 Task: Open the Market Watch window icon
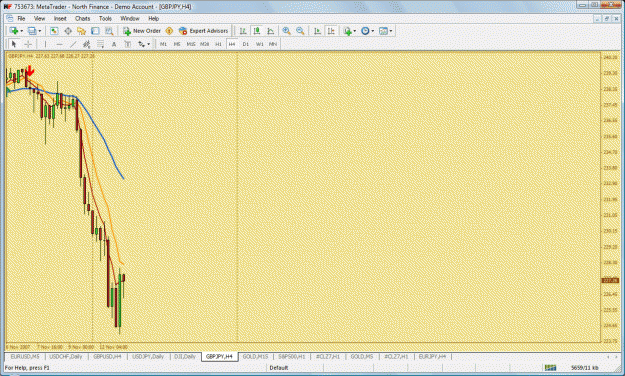(54, 31)
